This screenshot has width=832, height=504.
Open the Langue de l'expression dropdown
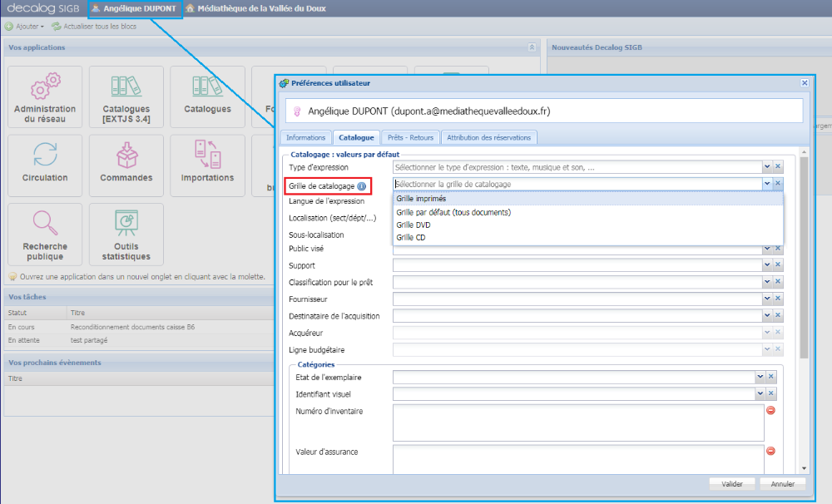point(767,200)
